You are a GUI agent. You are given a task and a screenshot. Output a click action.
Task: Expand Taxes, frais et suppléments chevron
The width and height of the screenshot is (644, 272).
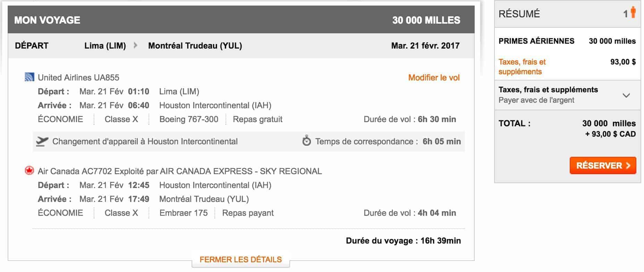626,95
